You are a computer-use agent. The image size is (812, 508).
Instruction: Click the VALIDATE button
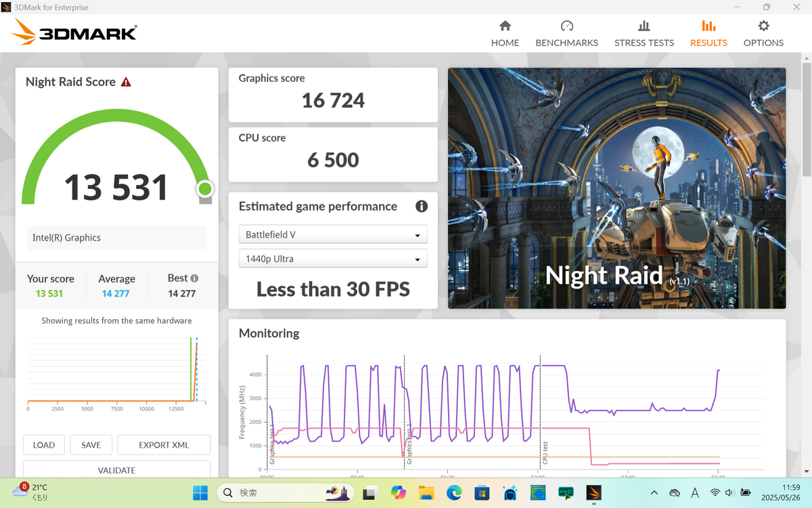[x=116, y=469]
